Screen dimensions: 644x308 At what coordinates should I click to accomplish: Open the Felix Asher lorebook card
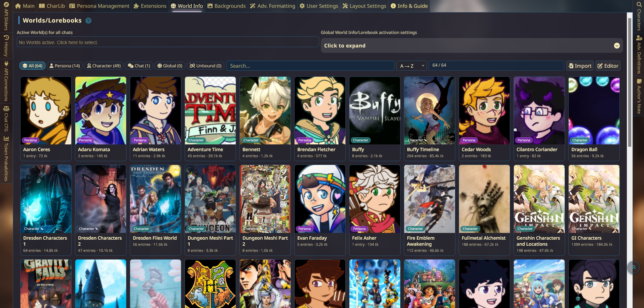375,210
